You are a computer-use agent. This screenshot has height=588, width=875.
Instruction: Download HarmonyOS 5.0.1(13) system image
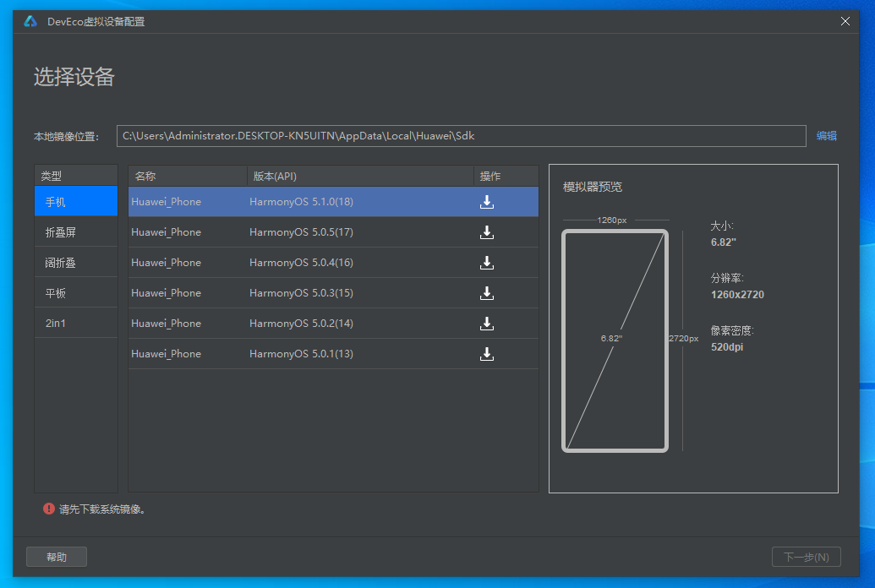(486, 354)
